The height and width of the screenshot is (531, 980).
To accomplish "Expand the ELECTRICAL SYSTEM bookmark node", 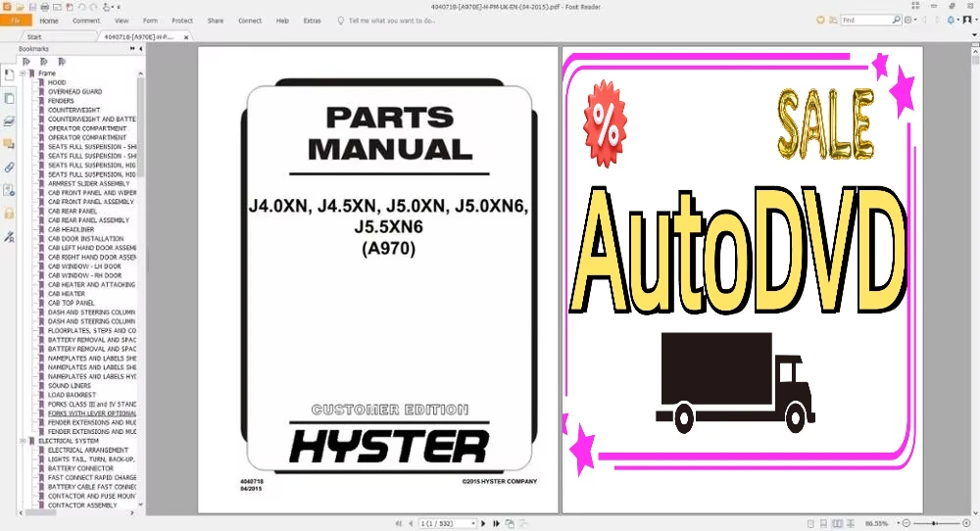I will [x=24, y=441].
